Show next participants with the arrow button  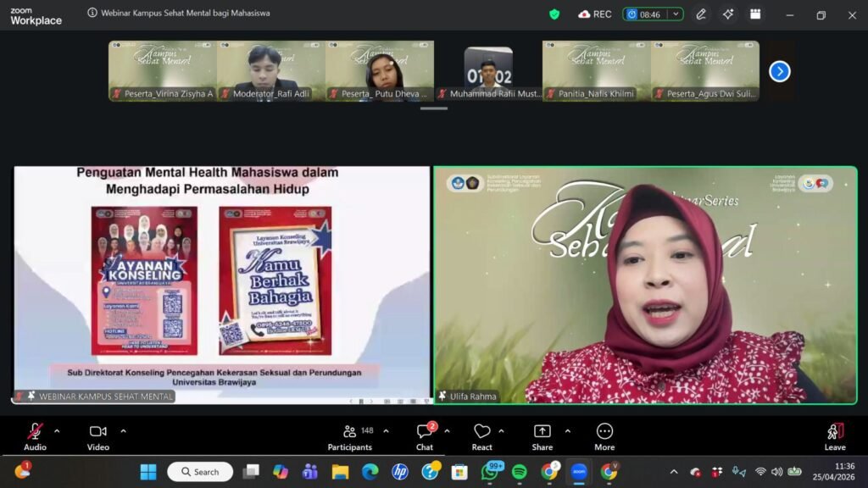coord(779,71)
